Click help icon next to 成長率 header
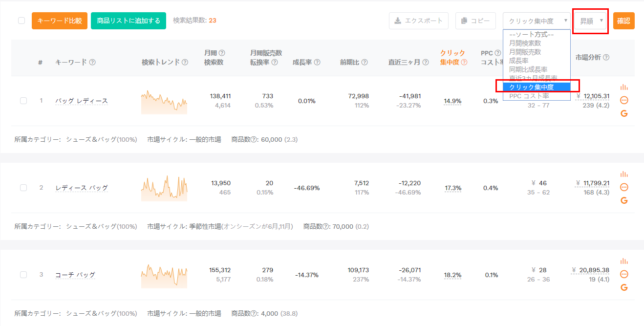This screenshot has width=644, height=326. [x=317, y=62]
